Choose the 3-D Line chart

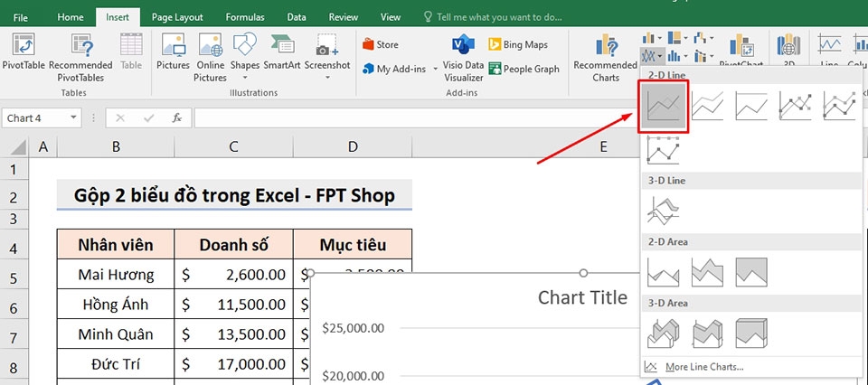click(x=663, y=211)
